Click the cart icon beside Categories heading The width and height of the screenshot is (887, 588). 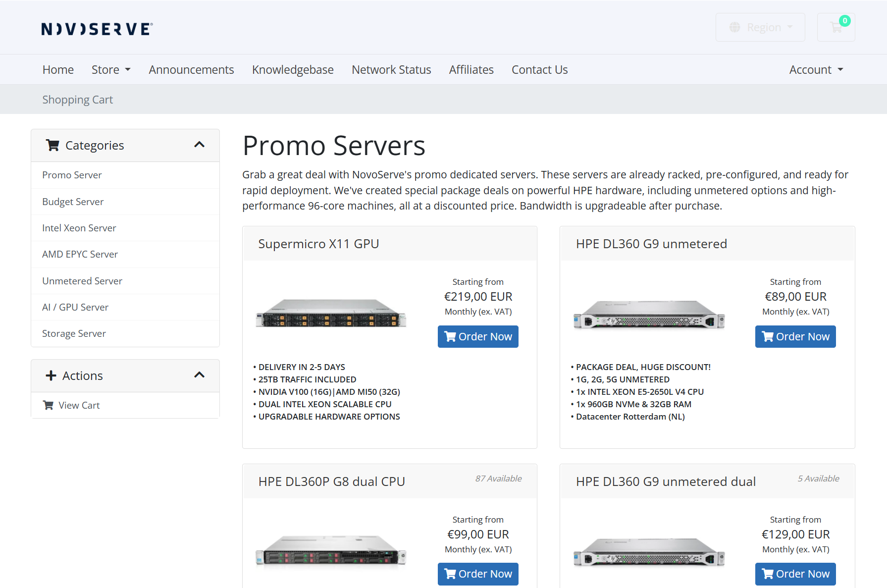point(52,145)
